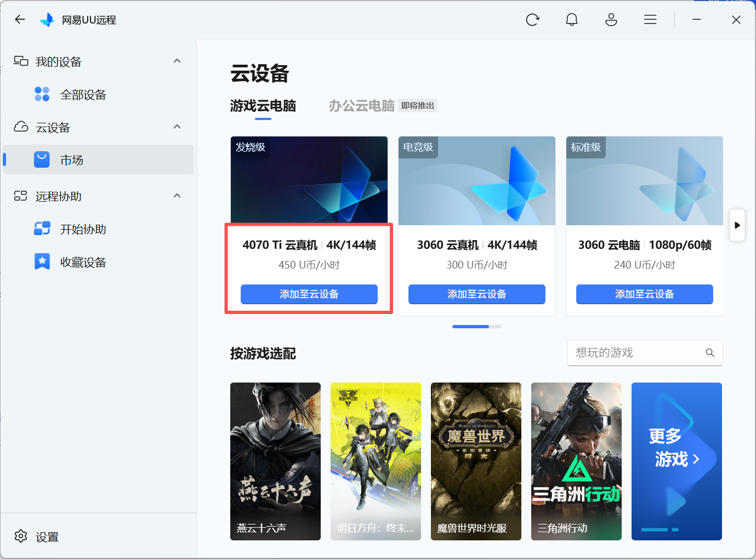Click the 按游戏选配 heading
This screenshot has height=559, width=756.
(x=263, y=353)
